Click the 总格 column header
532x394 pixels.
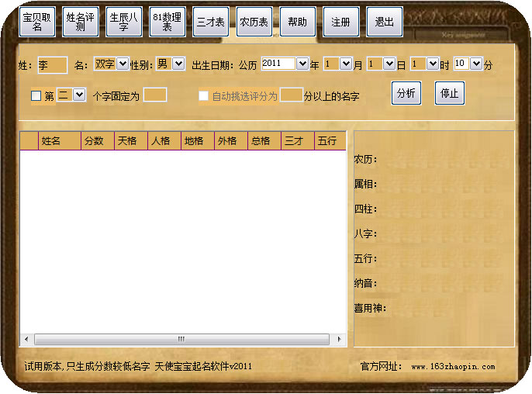[x=264, y=141]
